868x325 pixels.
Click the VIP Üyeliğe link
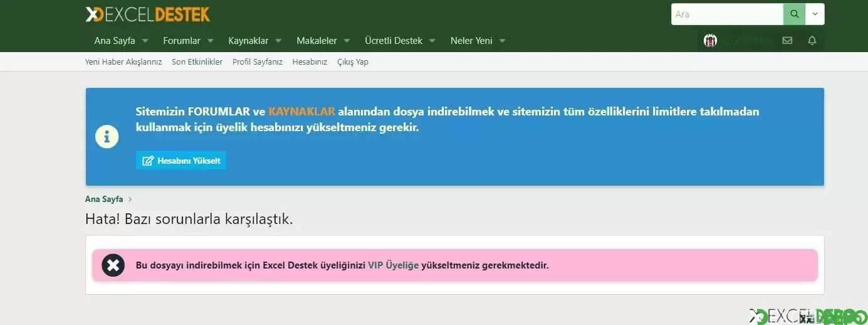pos(393,265)
